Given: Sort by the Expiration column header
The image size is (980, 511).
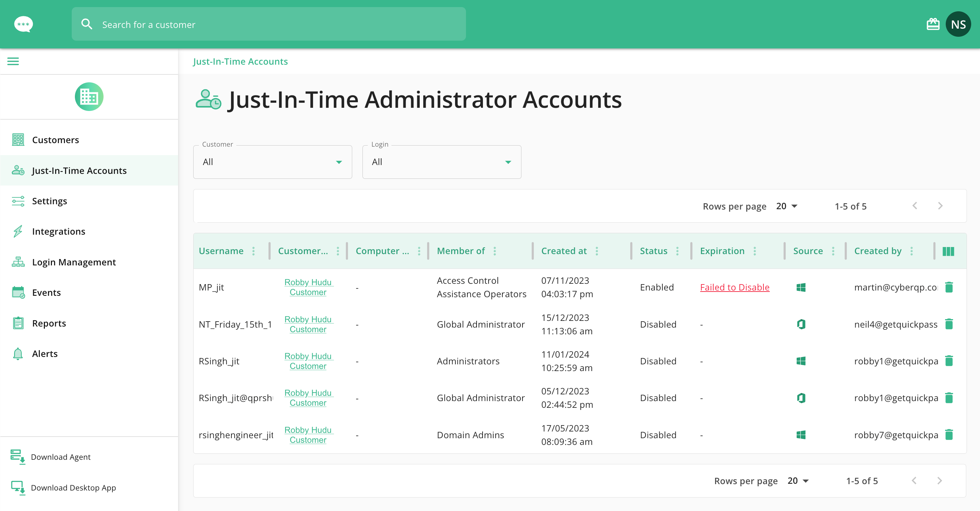Looking at the screenshot, I should (x=722, y=251).
